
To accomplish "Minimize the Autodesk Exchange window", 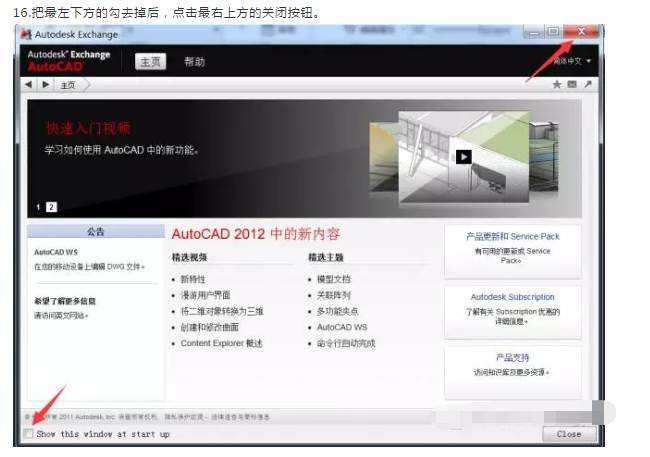I will coord(534,32).
